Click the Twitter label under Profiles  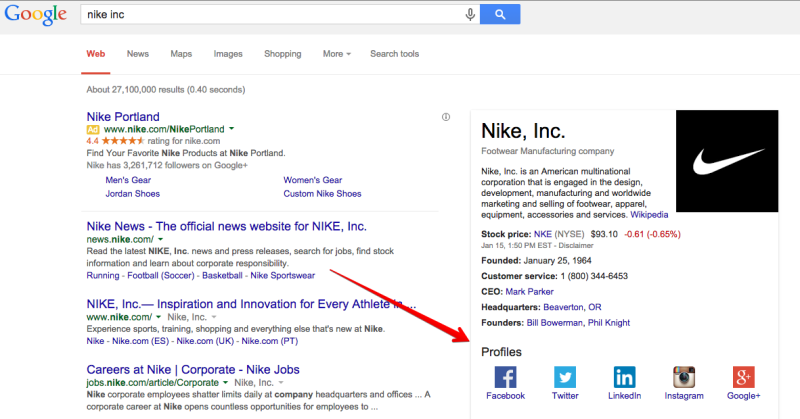tap(565, 396)
